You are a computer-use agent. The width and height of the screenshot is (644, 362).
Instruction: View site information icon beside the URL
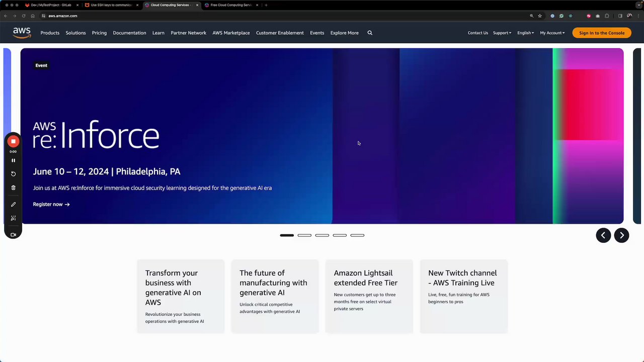tap(43, 16)
